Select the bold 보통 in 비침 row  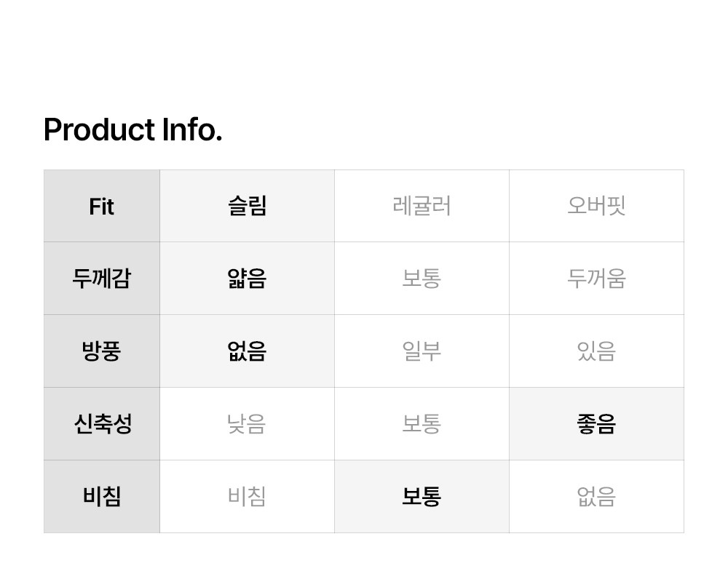coord(422,497)
